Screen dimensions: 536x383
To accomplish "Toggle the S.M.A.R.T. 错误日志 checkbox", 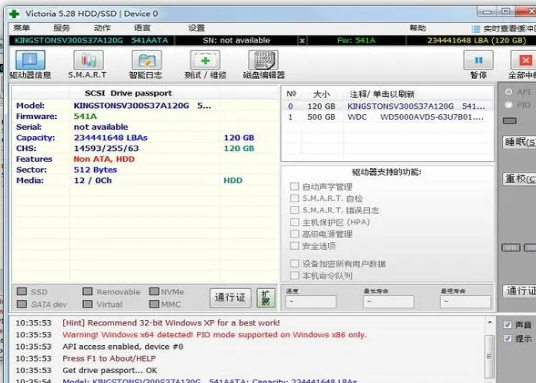I will (x=294, y=210).
